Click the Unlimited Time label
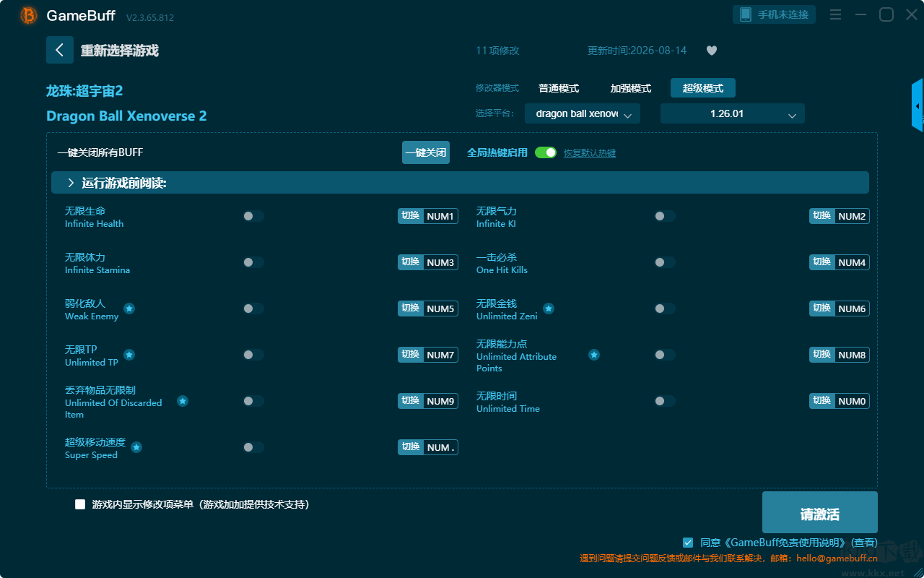The height and width of the screenshot is (578, 924). tap(508, 409)
